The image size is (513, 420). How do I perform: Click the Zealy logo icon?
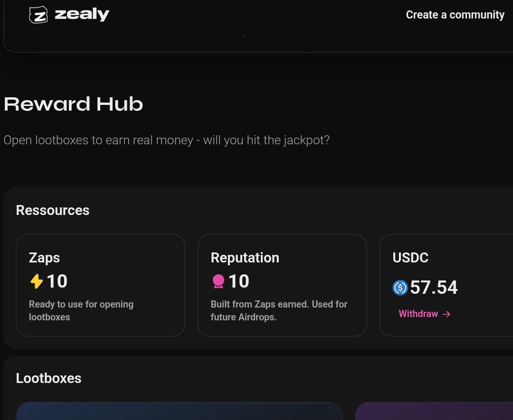click(x=38, y=15)
